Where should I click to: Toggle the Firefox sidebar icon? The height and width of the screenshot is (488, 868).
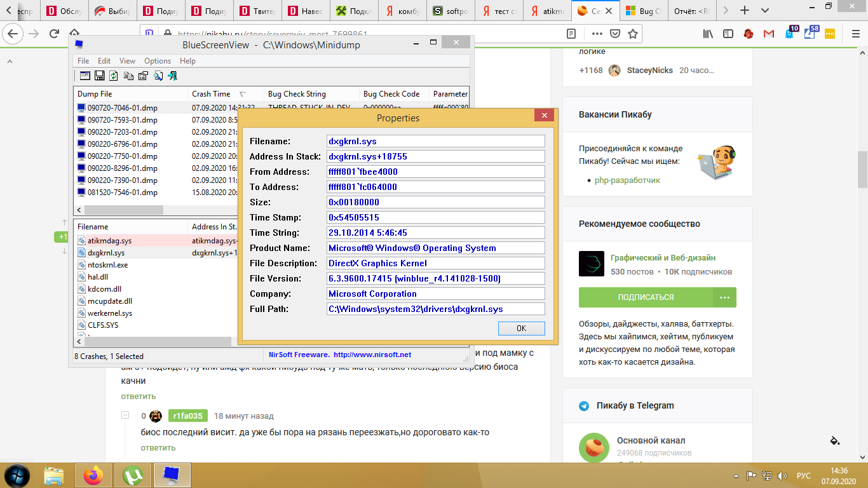point(728,34)
